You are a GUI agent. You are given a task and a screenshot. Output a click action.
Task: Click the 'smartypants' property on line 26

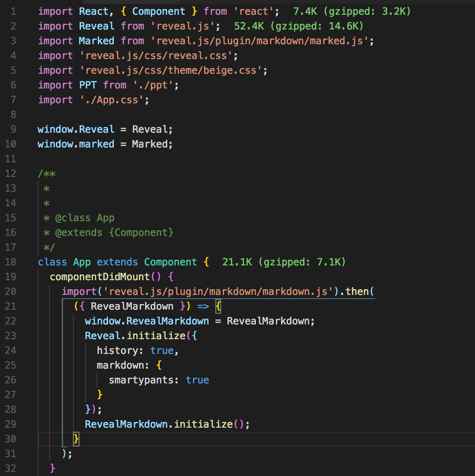coord(141,380)
